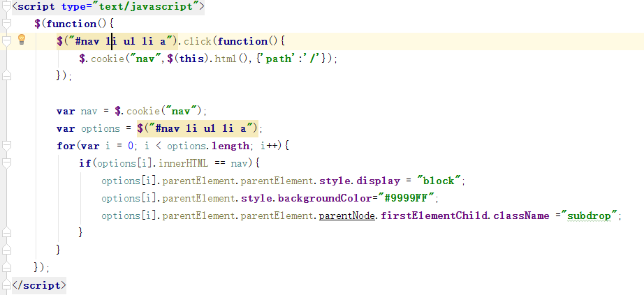Toggle fold marker beside closing </script> tag

pyautogui.click(x=6, y=285)
